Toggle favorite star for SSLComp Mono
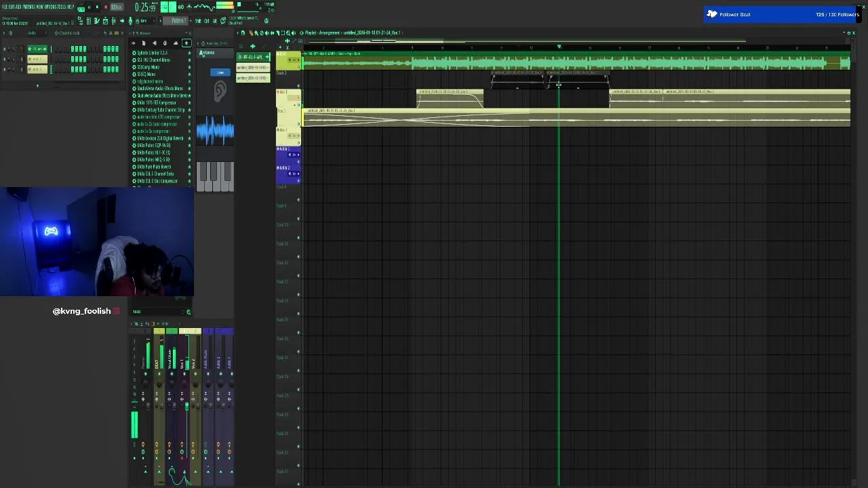Image resolution: width=868 pixels, height=488 pixels. [189, 67]
